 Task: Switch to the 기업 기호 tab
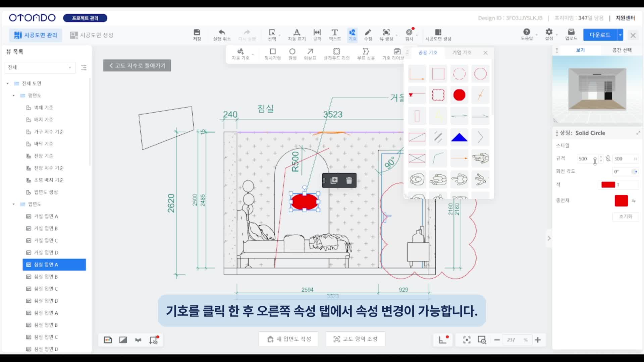[462, 53]
